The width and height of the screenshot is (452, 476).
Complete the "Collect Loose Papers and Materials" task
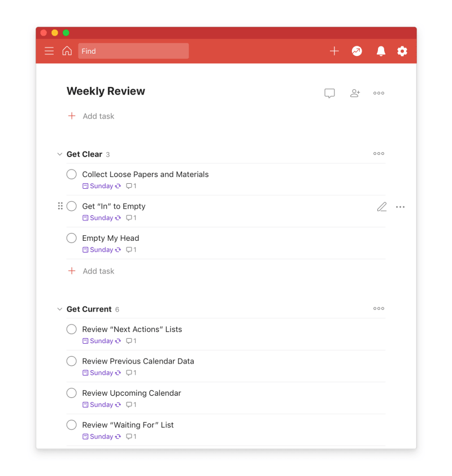71,174
